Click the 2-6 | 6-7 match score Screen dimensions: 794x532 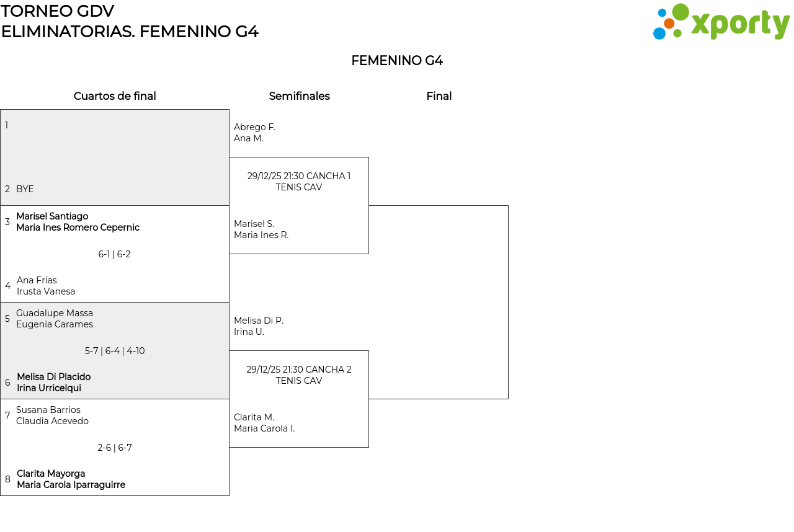[x=115, y=448]
